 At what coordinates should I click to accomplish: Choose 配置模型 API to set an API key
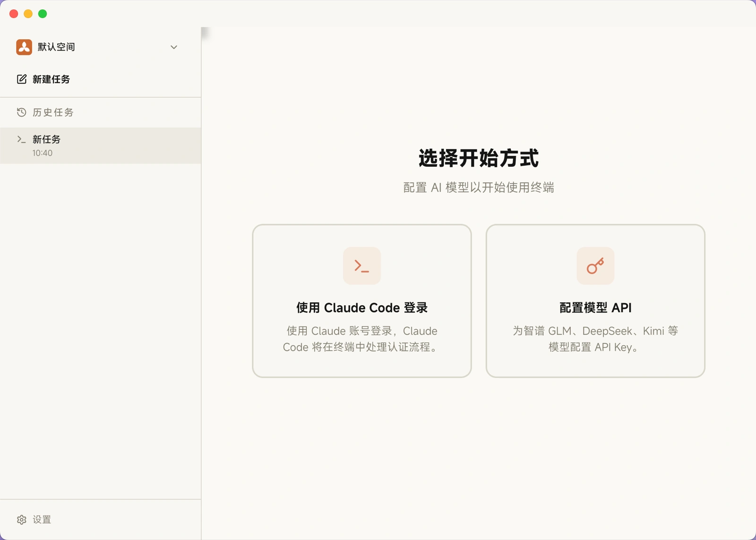(x=595, y=301)
